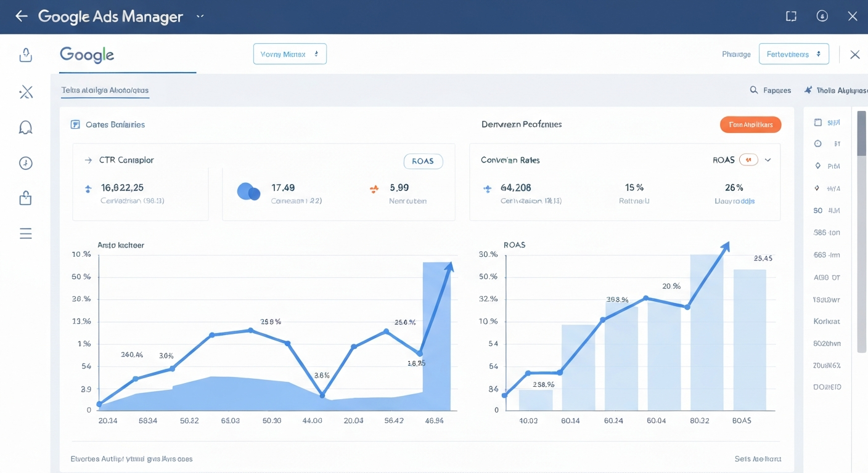The height and width of the screenshot is (473, 868).
Task: Select the '586 -ton' row in right panel
Action: 827,233
